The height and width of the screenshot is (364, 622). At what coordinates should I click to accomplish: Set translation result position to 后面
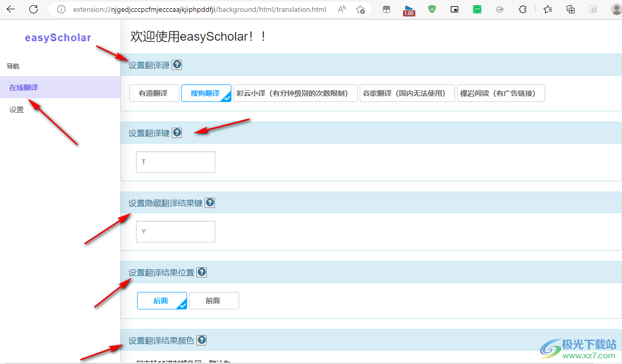pyautogui.click(x=162, y=301)
